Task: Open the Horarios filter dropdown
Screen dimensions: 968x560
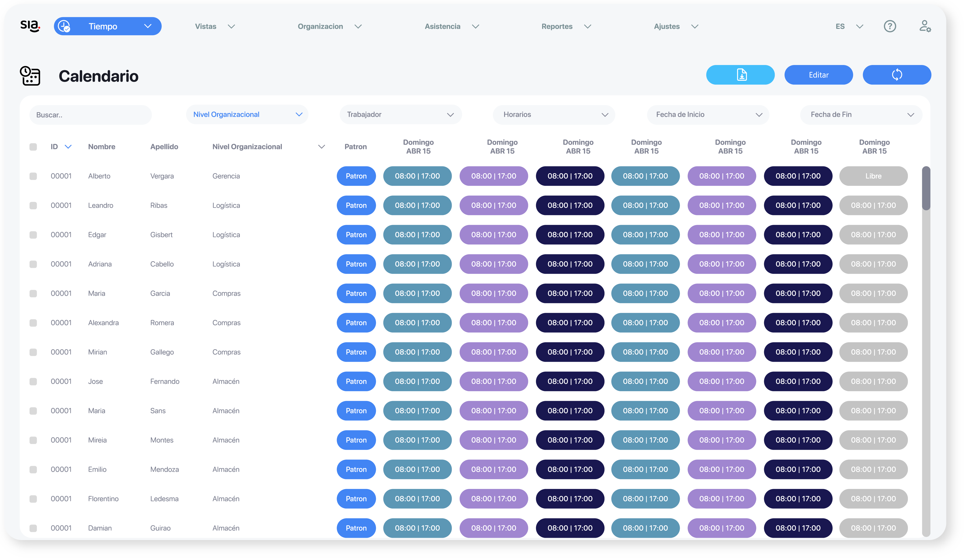Action: point(554,115)
